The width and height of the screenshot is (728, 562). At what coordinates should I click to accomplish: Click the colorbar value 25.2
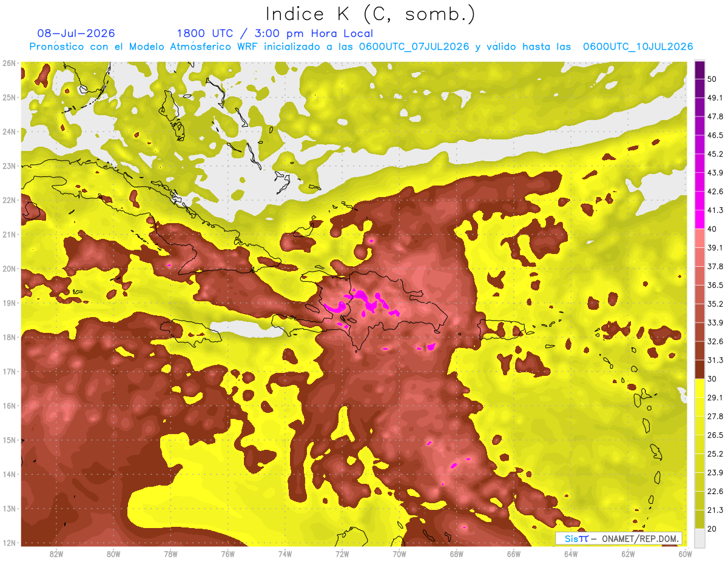pos(715,454)
